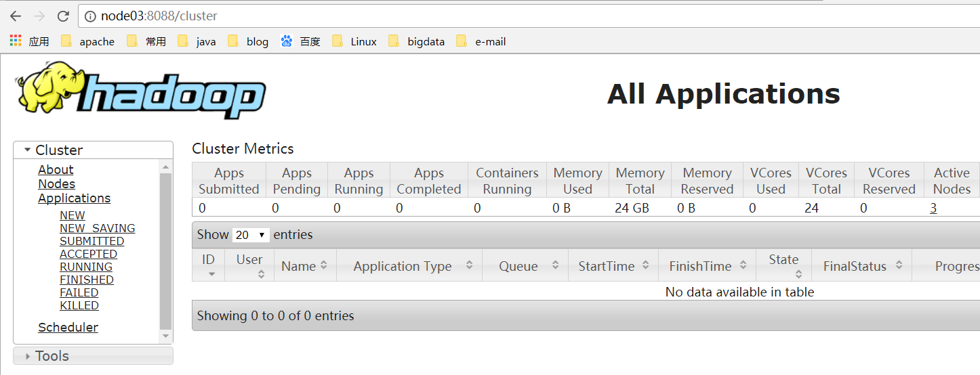Expand the Tools section
The width and height of the screenshot is (980, 375).
pyautogui.click(x=28, y=356)
